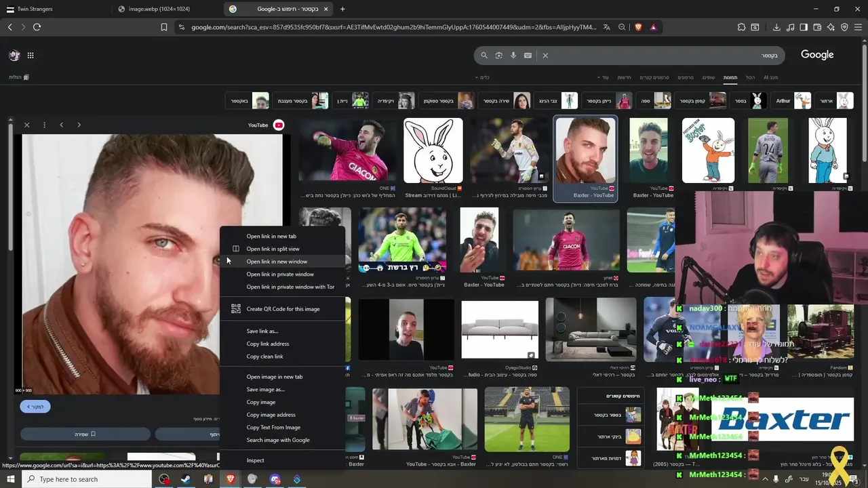Image resolution: width=868 pixels, height=488 pixels.
Task: Switch to the סרטונים videos tab
Action: coord(686,77)
